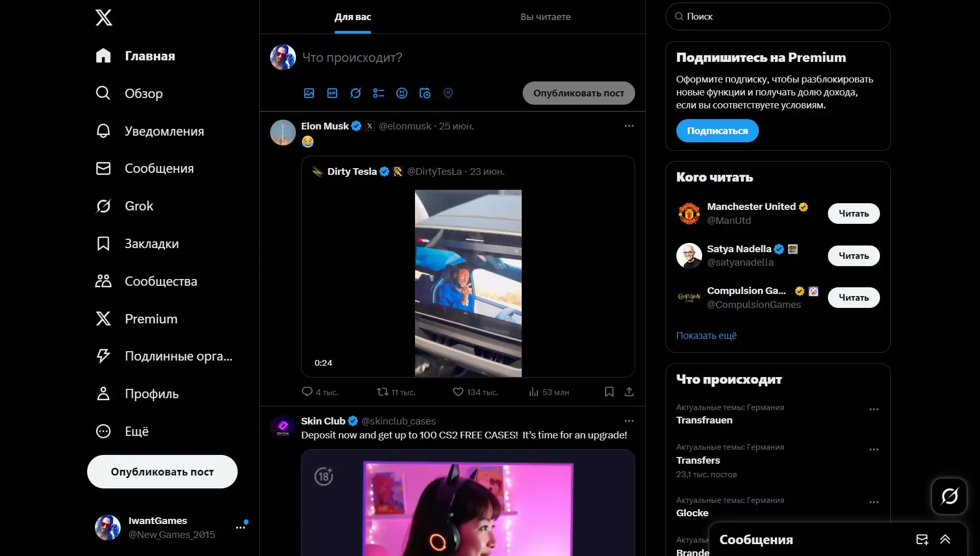Open Закладки bookmarks
Screen dimensions: 980x556
tap(138, 243)
